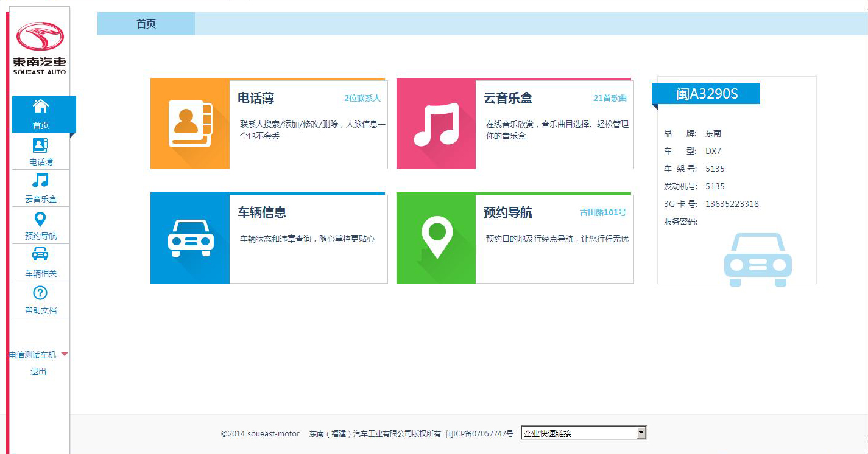Click the 闽A3290S license plate banner
868x454 pixels.
[x=707, y=94]
